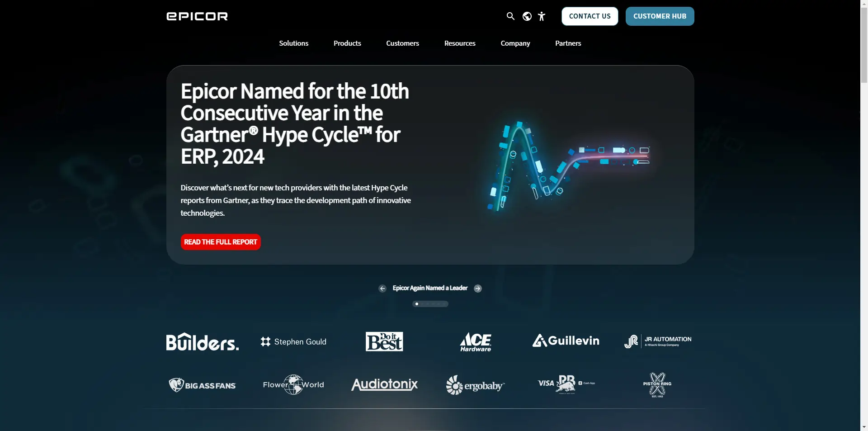Click the ergobaby logo
868x431 pixels.
[x=475, y=385]
